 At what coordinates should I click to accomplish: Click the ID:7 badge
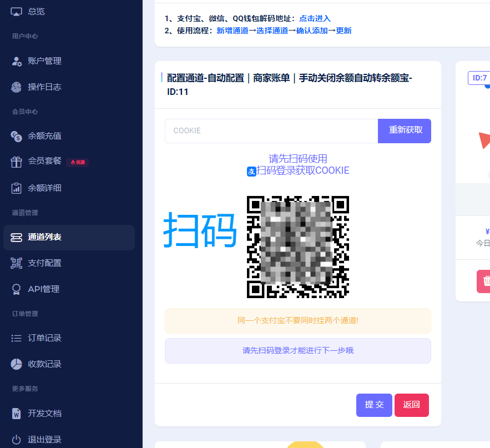[x=479, y=78]
